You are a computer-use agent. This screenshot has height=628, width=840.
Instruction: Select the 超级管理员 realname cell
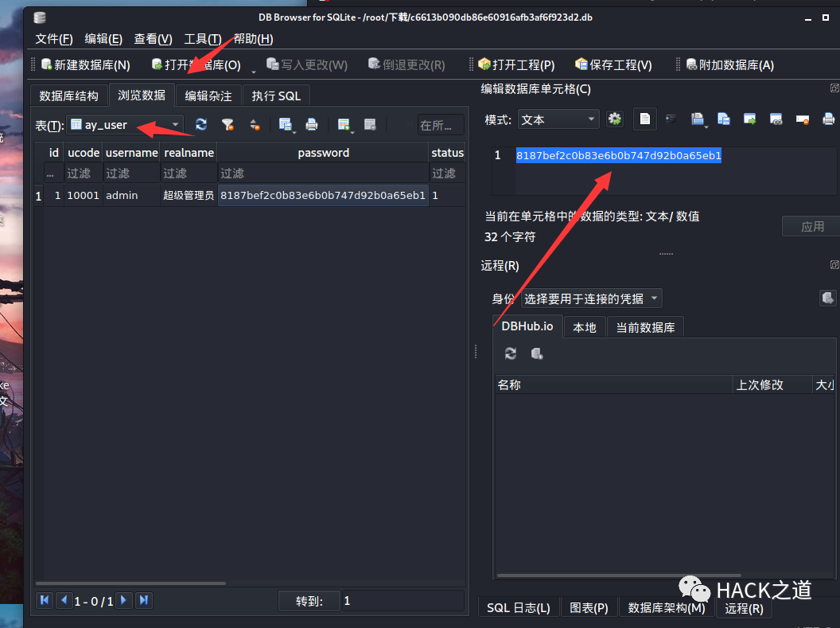189,196
